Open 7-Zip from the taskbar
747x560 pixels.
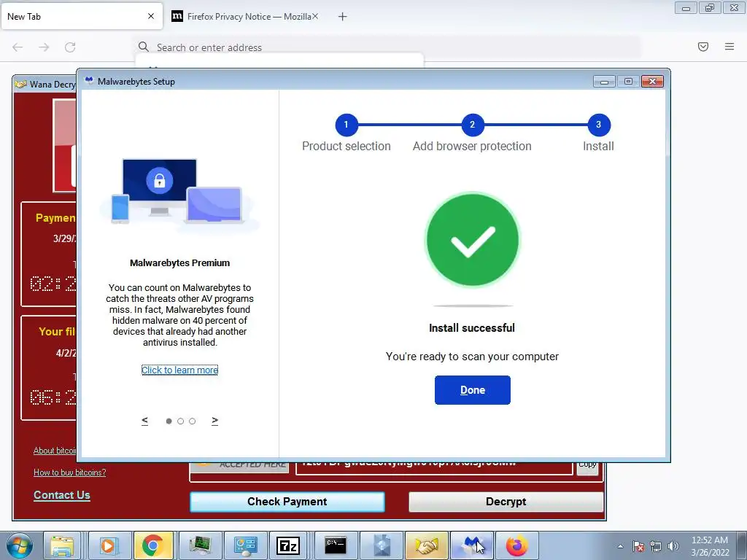[288, 545]
